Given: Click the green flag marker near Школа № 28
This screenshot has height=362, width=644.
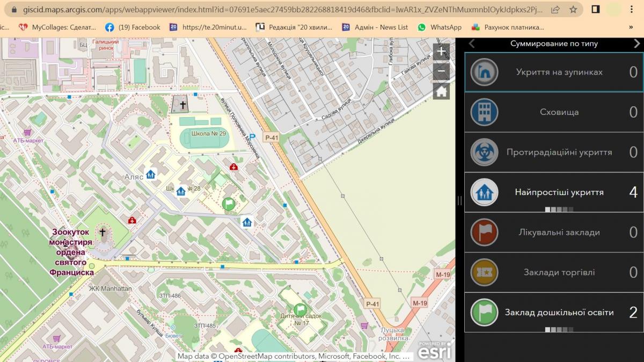Looking at the screenshot, I should [228, 204].
